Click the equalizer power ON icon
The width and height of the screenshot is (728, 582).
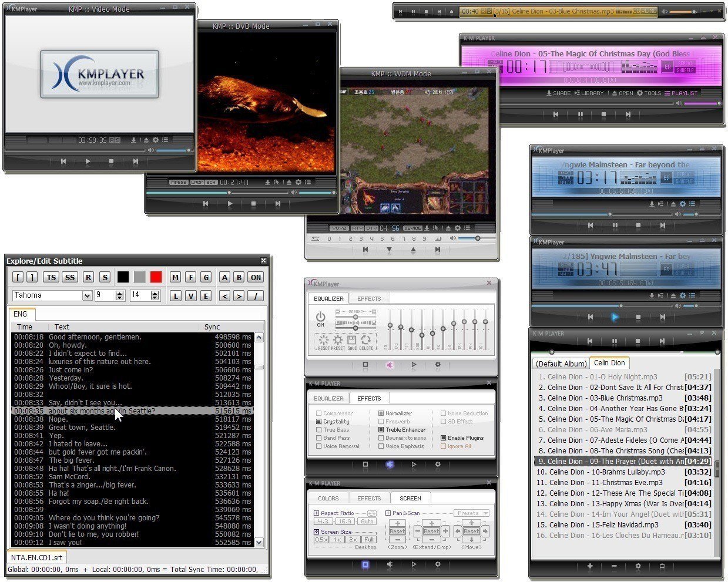[x=320, y=318]
